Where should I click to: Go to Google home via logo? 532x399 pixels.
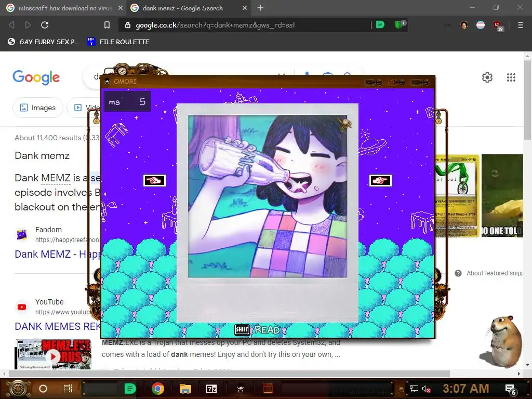pyautogui.click(x=36, y=77)
